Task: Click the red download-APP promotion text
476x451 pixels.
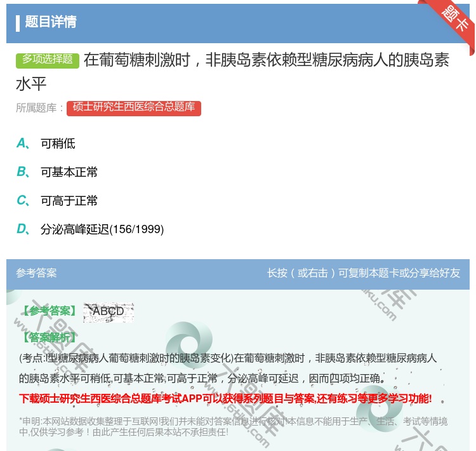Action: pyautogui.click(x=225, y=399)
